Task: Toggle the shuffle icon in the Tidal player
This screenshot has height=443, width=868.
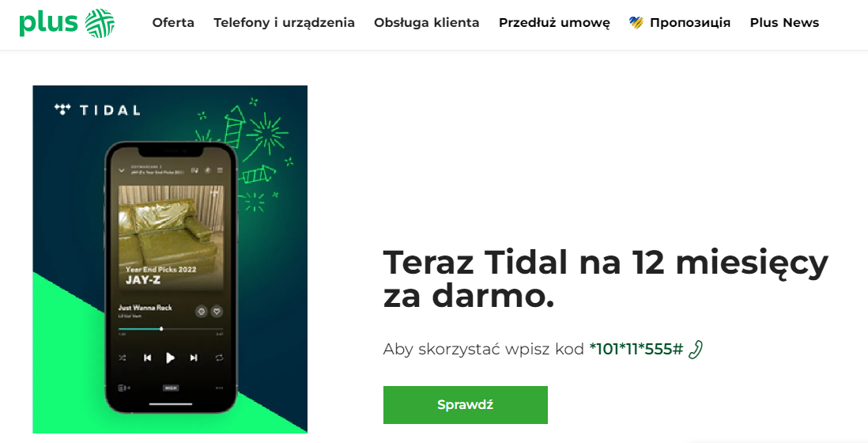Action: click(x=123, y=358)
